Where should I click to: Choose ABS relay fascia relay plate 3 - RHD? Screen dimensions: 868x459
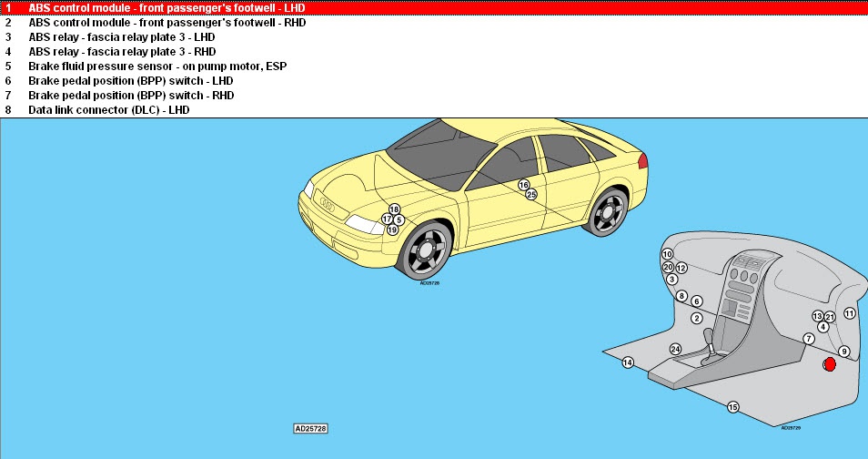tap(123, 52)
